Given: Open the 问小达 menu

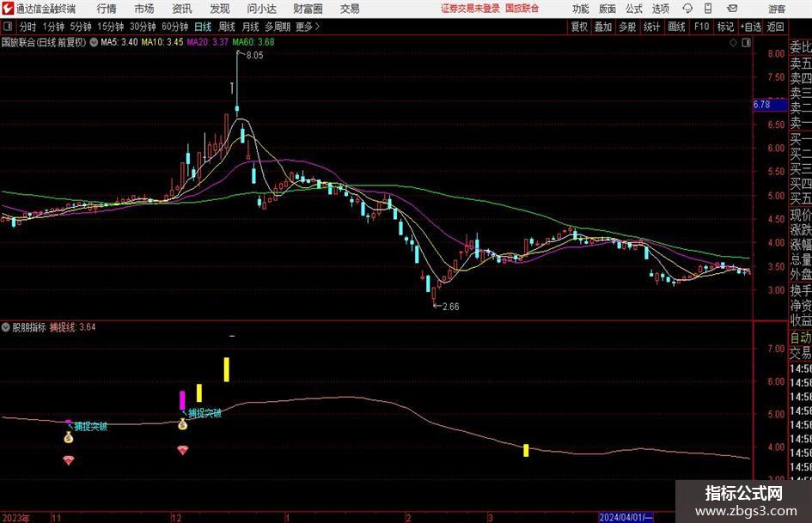Looking at the screenshot, I should 261,9.
